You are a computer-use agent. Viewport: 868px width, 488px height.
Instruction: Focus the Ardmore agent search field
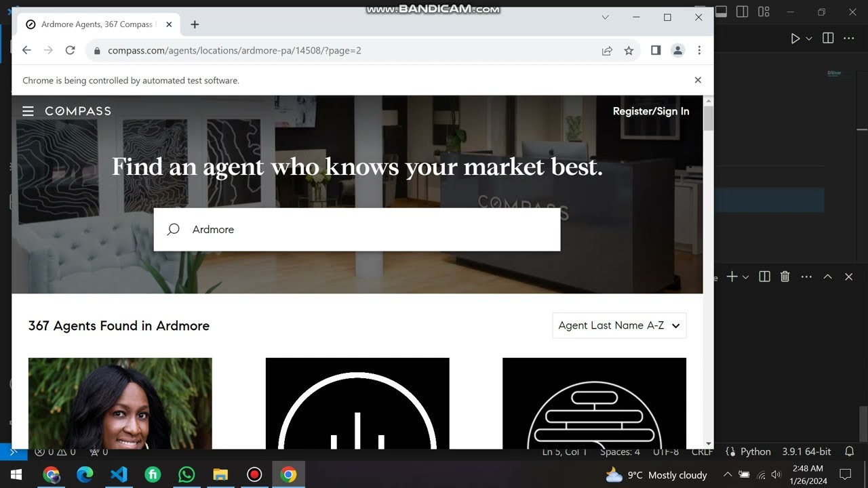click(x=357, y=230)
